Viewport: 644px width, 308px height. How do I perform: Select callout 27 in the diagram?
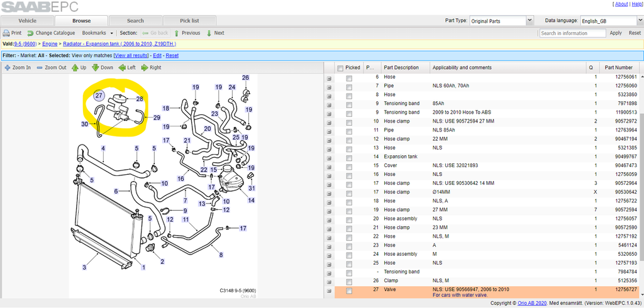pyautogui.click(x=99, y=96)
